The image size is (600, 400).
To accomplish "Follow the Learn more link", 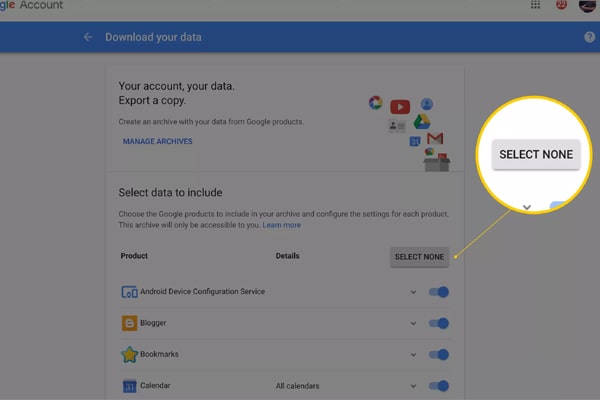I will 282,225.
